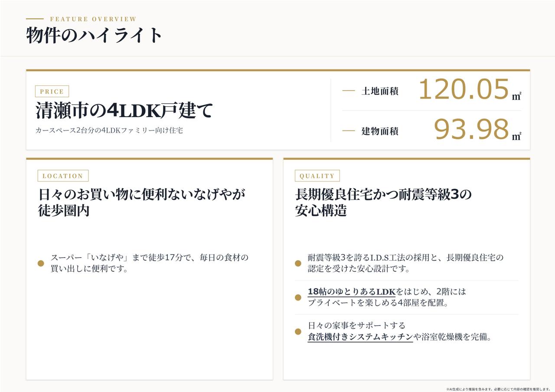Click the 93.98 building area value
The height and width of the screenshot is (392, 555).
[x=471, y=129]
